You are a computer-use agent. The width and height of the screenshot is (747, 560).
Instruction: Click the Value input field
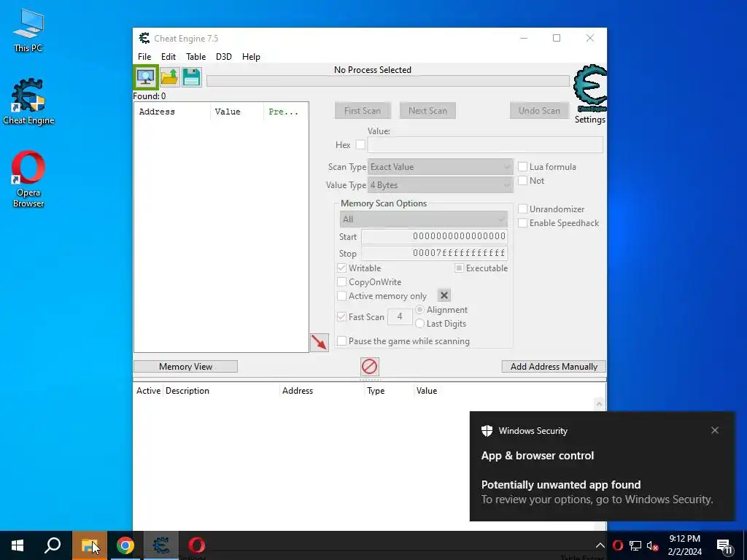point(485,144)
